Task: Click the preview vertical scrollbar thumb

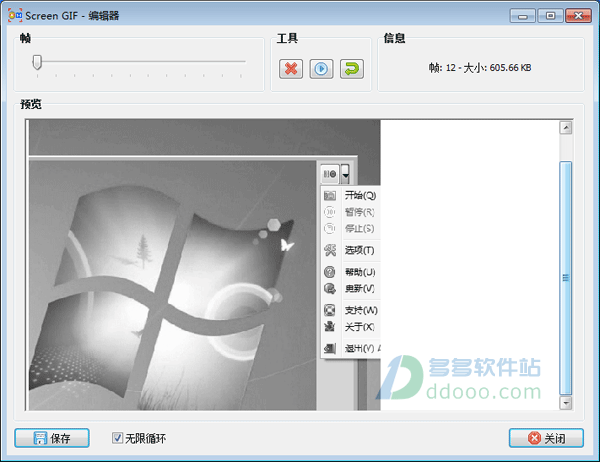Action: [x=566, y=278]
